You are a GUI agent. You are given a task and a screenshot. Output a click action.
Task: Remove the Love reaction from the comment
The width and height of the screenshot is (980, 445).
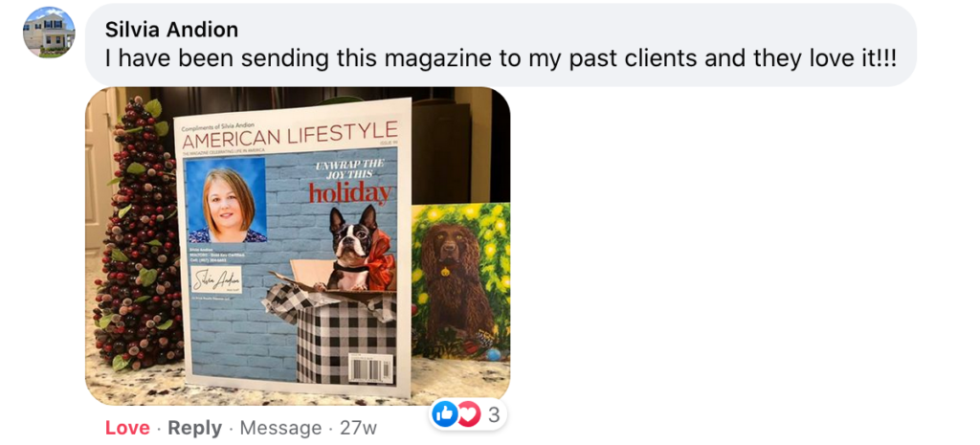pos(127,428)
